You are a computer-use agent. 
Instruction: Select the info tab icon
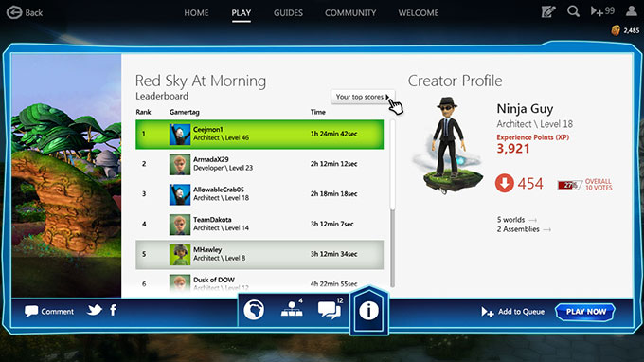click(368, 311)
